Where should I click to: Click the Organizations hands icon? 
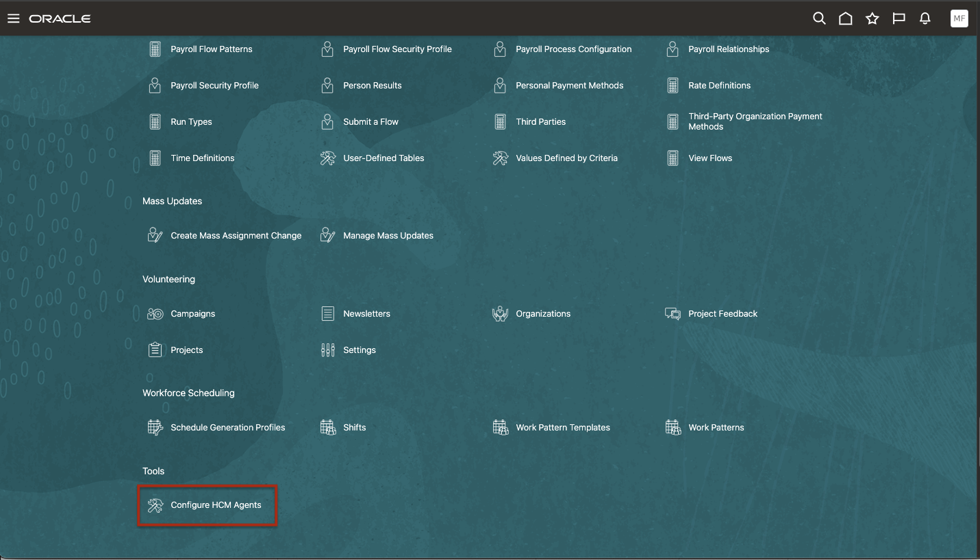pos(500,314)
